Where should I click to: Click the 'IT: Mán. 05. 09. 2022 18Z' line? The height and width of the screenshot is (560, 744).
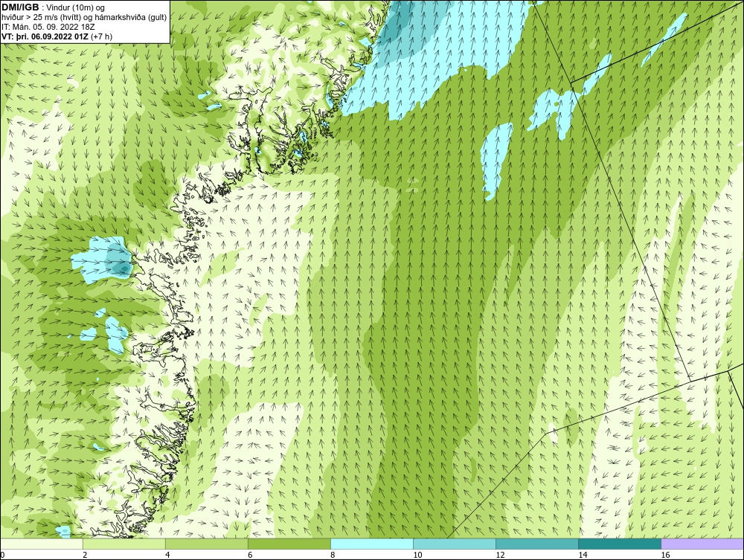(x=48, y=27)
